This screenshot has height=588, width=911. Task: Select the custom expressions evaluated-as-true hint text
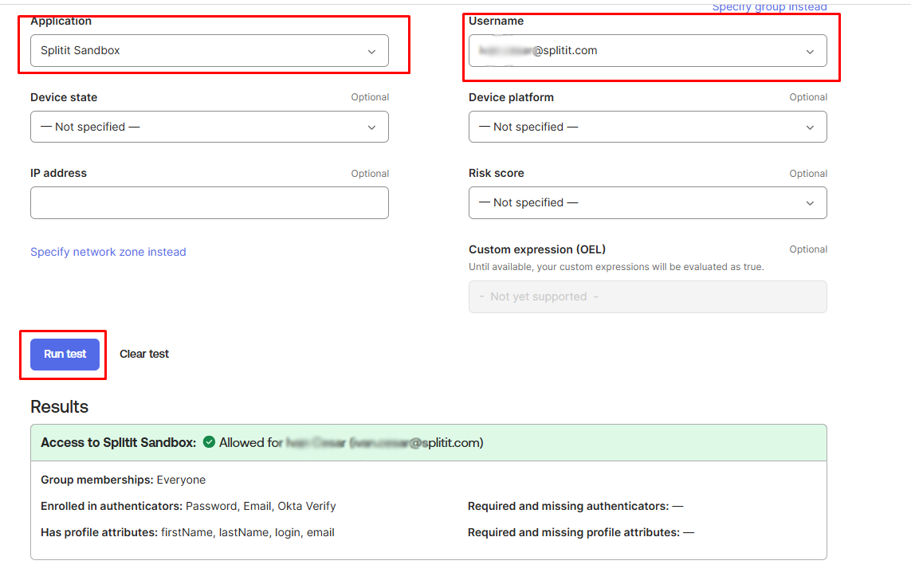click(x=616, y=267)
